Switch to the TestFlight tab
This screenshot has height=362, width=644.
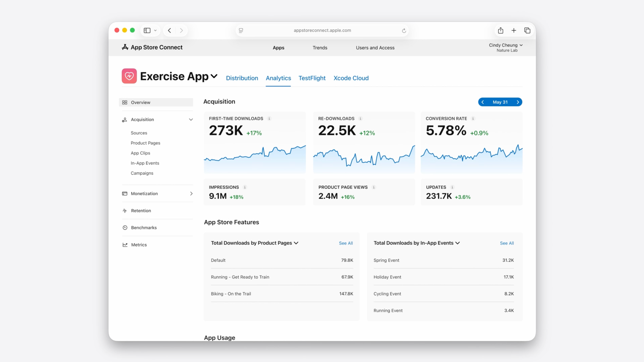(x=312, y=78)
